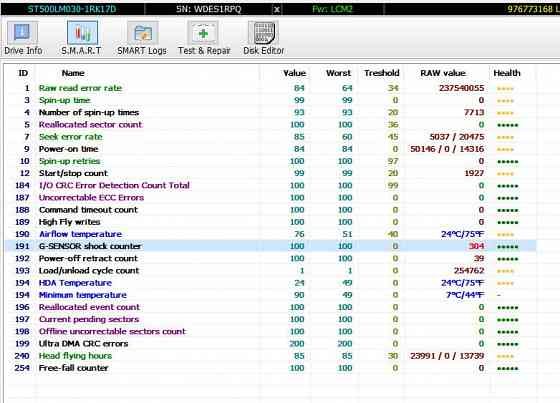Select the Raw read error rate row

pyautogui.click(x=271, y=88)
